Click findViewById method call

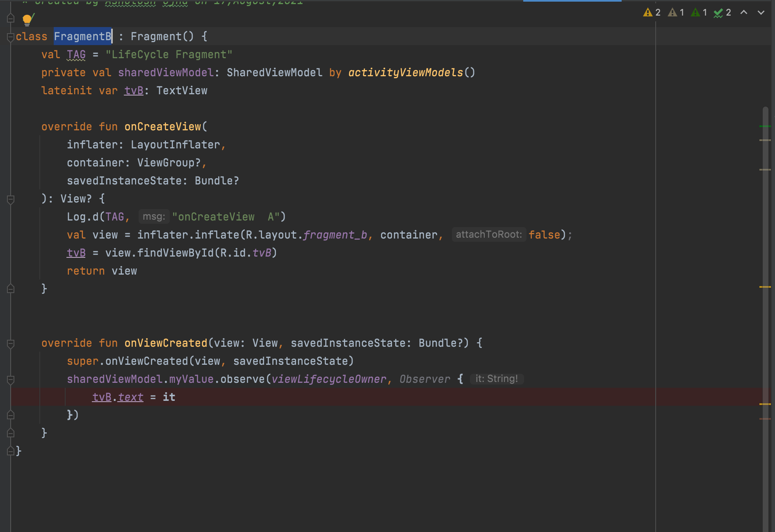176,253
